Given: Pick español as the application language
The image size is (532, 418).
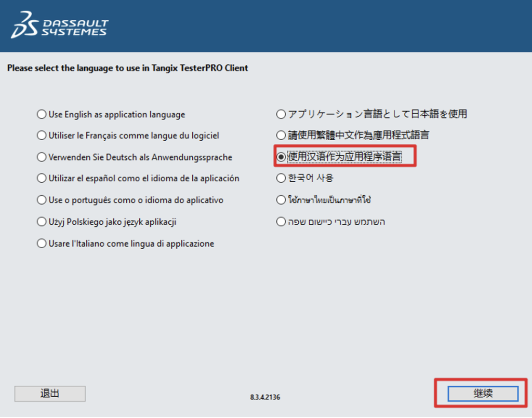Looking at the screenshot, I should 42,178.
